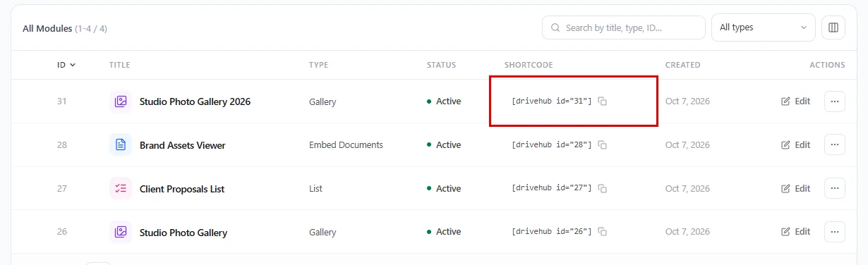This screenshot has width=868, height=265.
Task: Open the Client Proposals List title
Action: pos(182,189)
